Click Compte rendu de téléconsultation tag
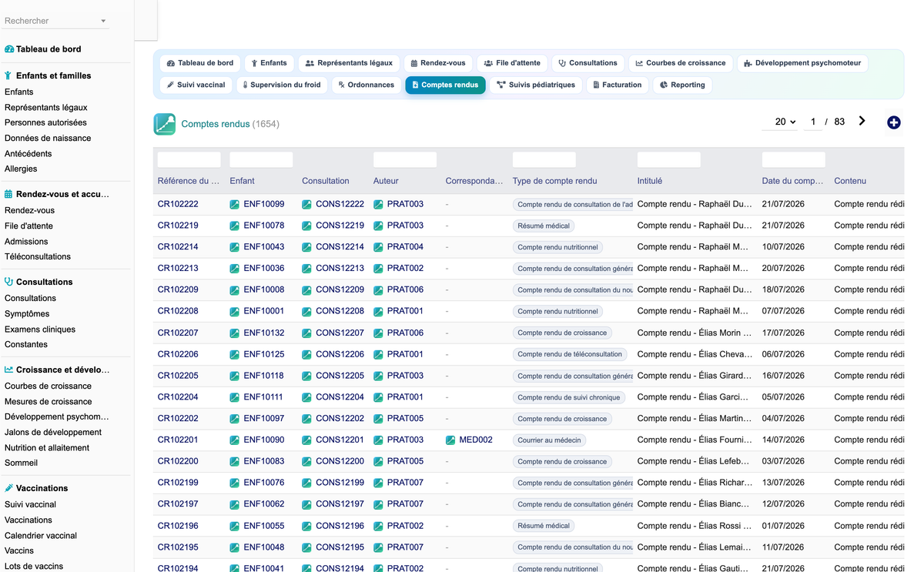This screenshot has height=572, width=924. coord(570,355)
